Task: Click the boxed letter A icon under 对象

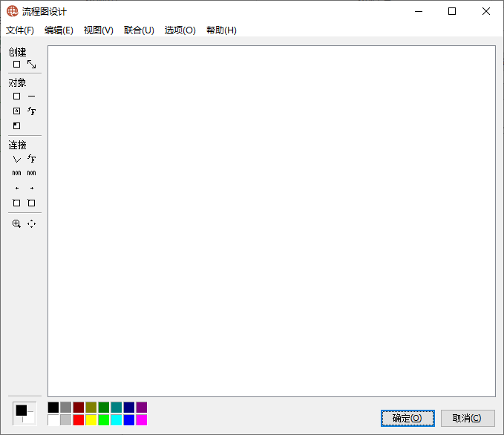Action: pyautogui.click(x=17, y=111)
